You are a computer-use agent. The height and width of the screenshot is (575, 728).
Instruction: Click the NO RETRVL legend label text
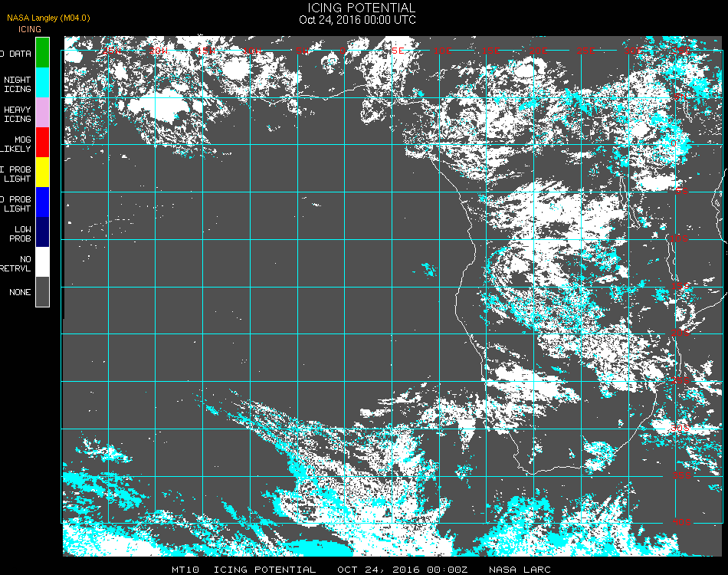[16, 264]
